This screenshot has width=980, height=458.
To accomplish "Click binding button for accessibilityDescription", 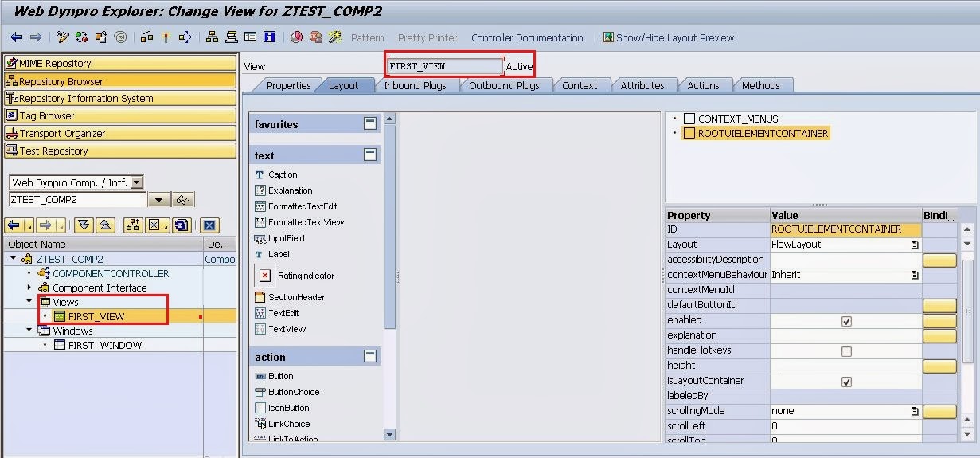I will pyautogui.click(x=939, y=260).
